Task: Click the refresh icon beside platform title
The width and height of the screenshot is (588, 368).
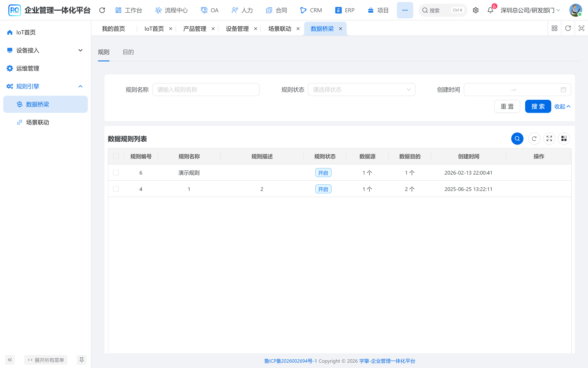Action: coord(102,10)
